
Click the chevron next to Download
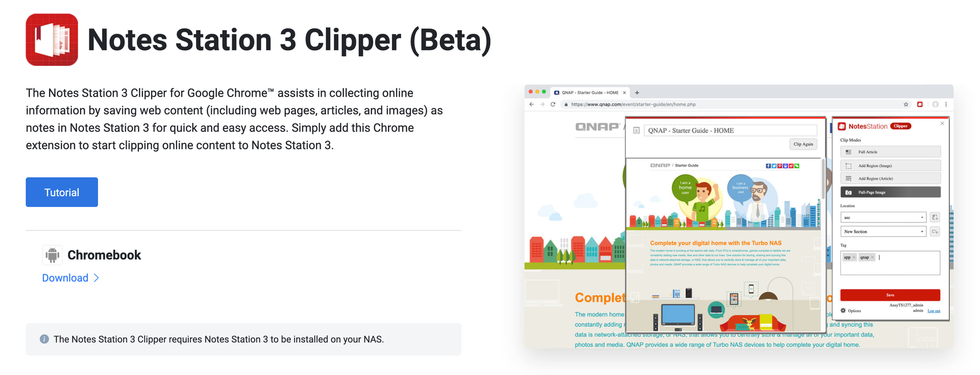(x=96, y=278)
